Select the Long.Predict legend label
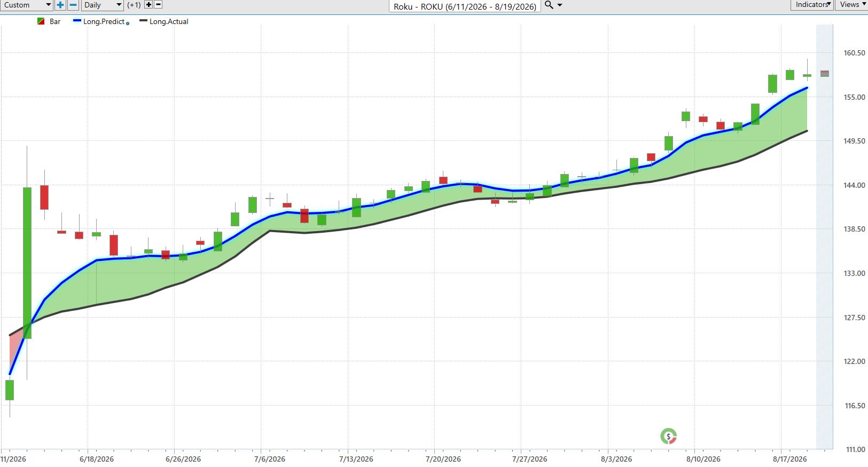Image resolution: width=868 pixels, height=467 pixels. coord(104,21)
